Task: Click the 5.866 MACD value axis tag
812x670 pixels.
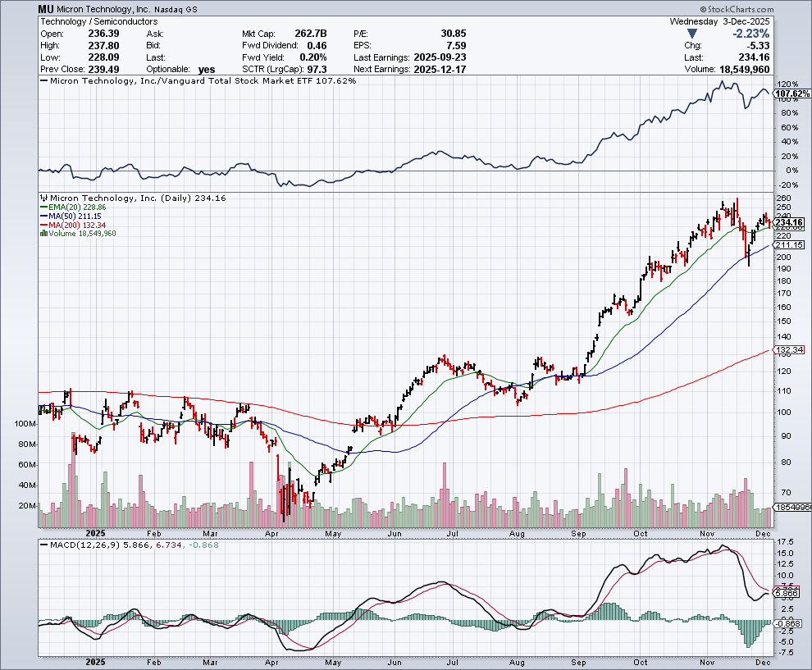Action: click(x=788, y=591)
